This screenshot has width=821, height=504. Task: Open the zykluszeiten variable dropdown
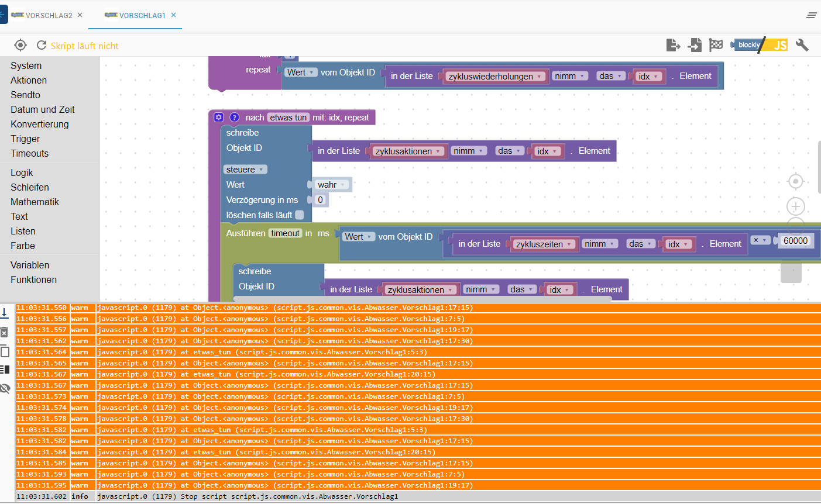[544, 244]
